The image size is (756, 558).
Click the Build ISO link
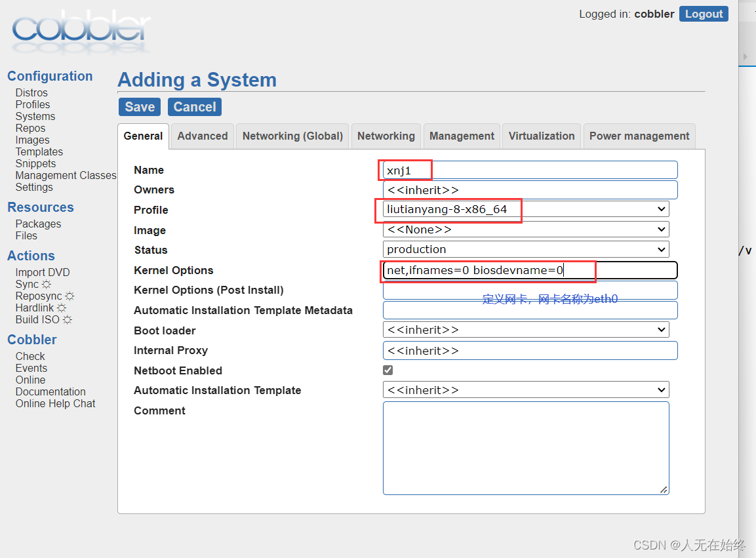[x=37, y=319]
